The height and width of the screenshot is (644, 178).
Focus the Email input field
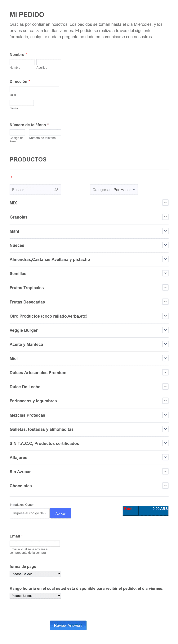pos(35,543)
